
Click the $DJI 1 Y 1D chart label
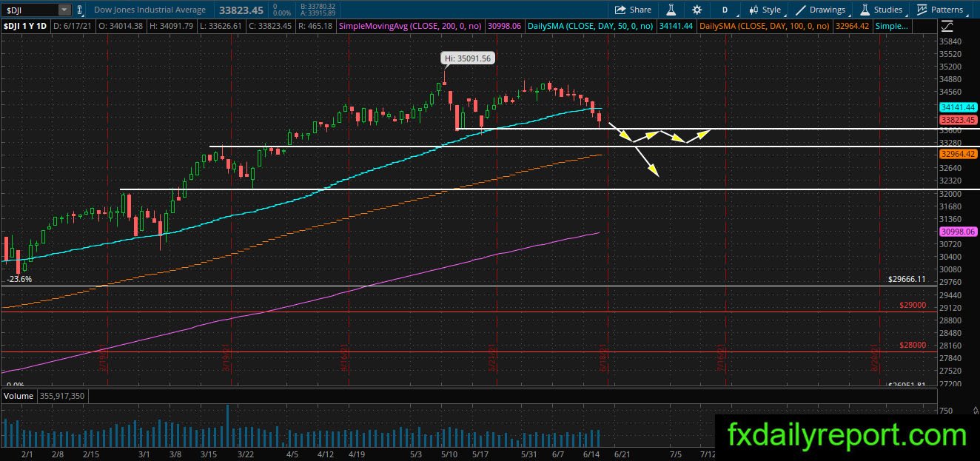25,26
